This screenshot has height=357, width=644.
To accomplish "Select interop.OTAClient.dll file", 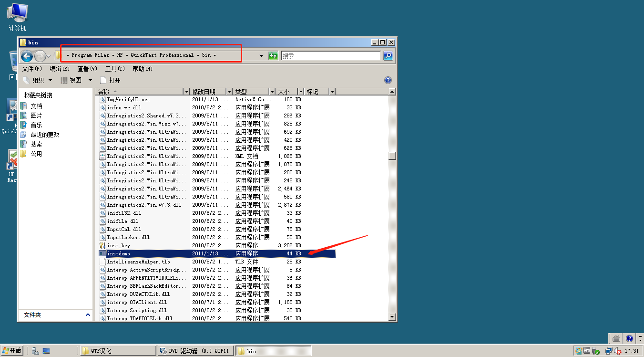I will [x=217, y=302].
